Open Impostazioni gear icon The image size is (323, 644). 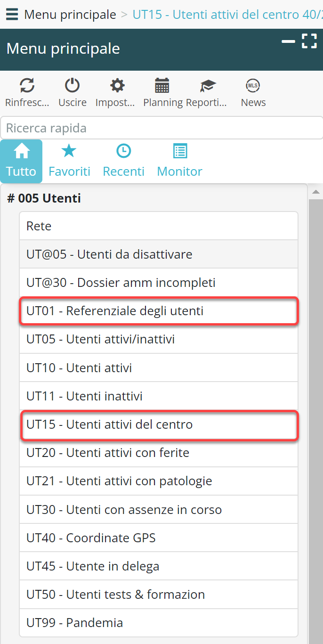(117, 86)
